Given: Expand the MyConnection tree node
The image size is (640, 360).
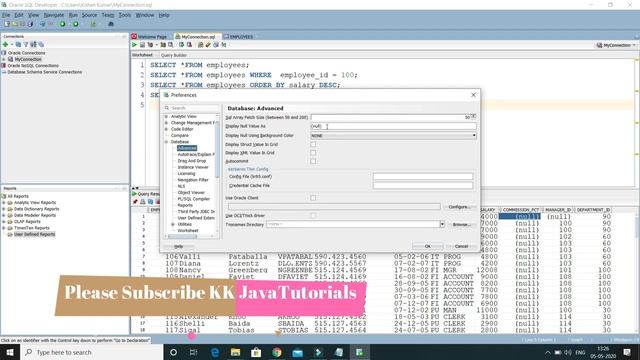Looking at the screenshot, I should click(4, 59).
